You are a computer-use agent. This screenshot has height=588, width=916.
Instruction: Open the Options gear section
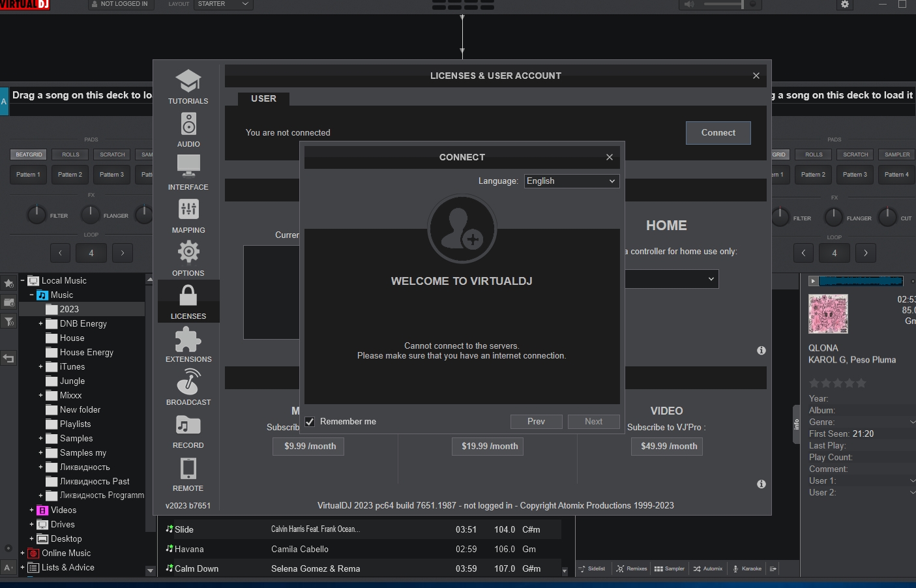point(188,258)
